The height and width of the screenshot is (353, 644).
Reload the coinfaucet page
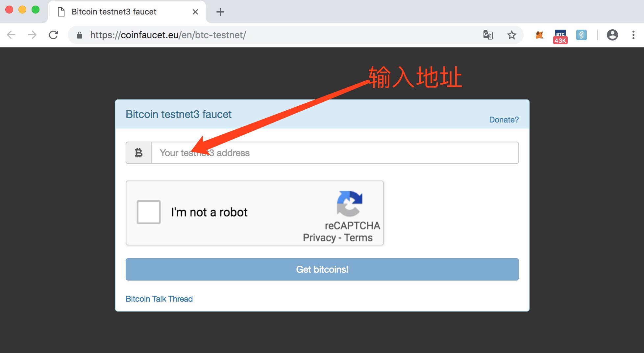click(x=53, y=35)
